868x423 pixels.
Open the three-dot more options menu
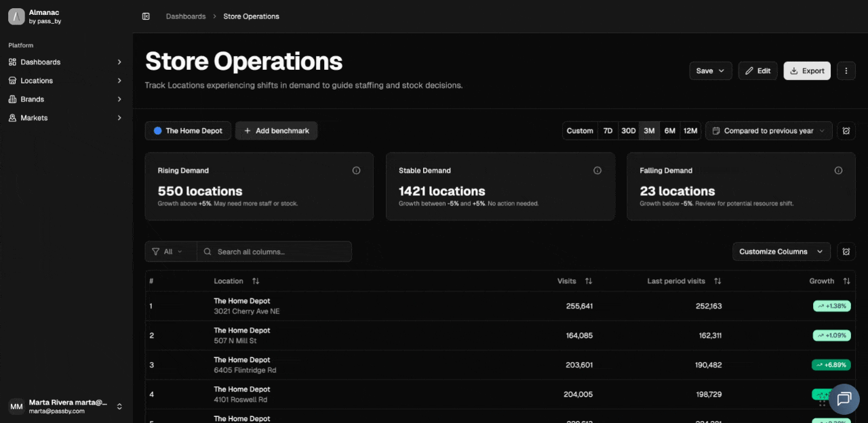pyautogui.click(x=846, y=70)
